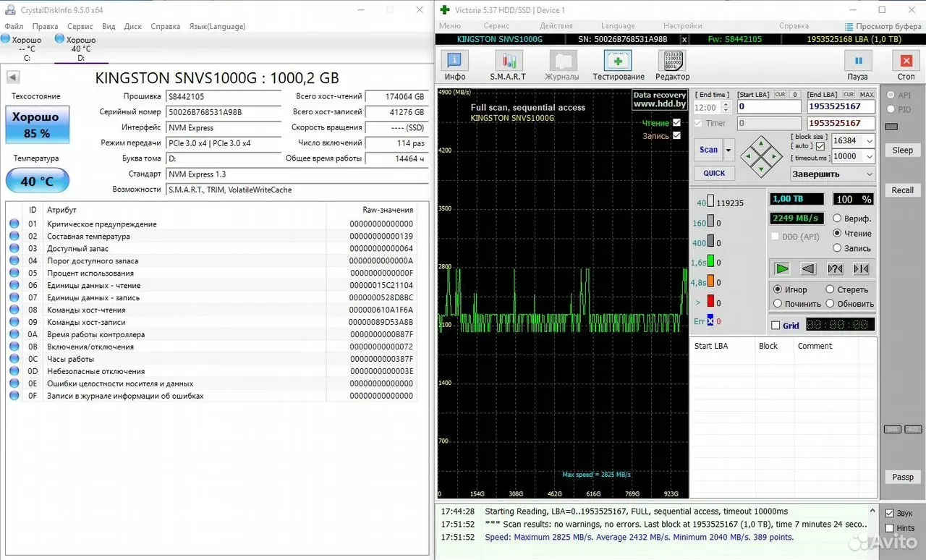The height and width of the screenshot is (560, 926).
Task: Click the reverse scan arrow button
Action: click(808, 268)
